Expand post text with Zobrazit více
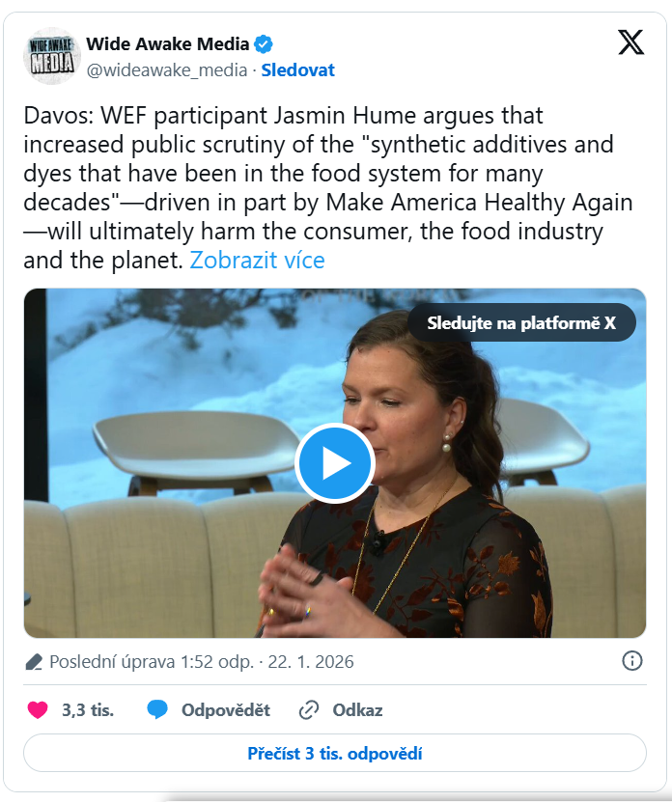This screenshot has height=802, width=672. (257, 261)
